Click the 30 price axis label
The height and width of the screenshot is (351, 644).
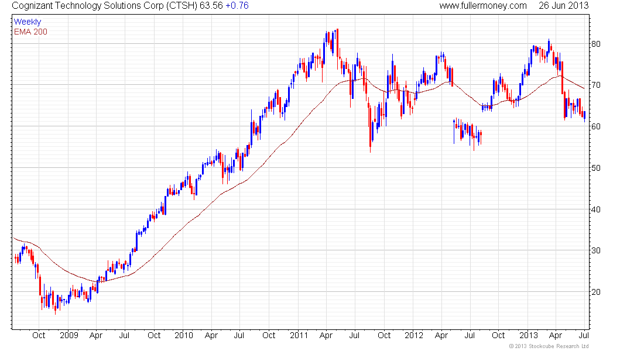(595, 250)
